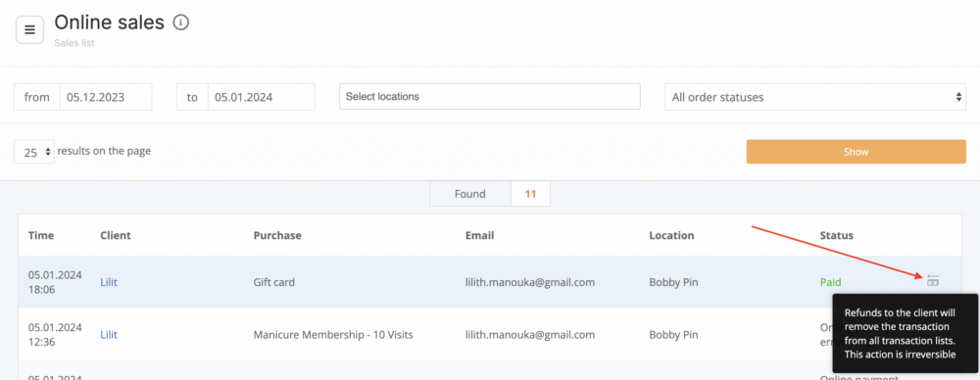This screenshot has width=980, height=380.
Task: Click the Client column header
Action: pos(116,236)
